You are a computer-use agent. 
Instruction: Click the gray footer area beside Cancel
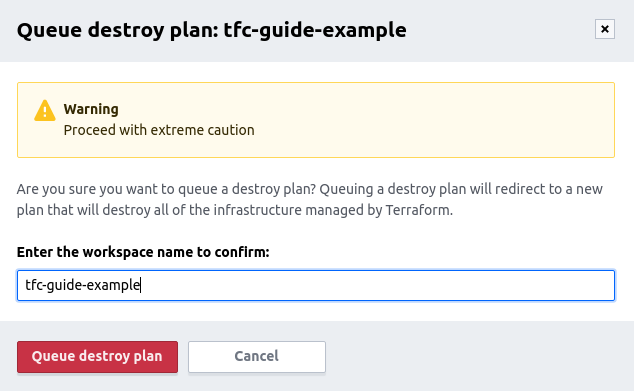coord(477,357)
